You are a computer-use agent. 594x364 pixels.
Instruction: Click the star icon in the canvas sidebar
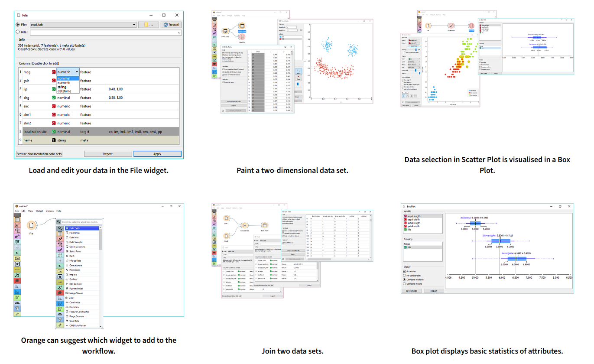click(17, 263)
